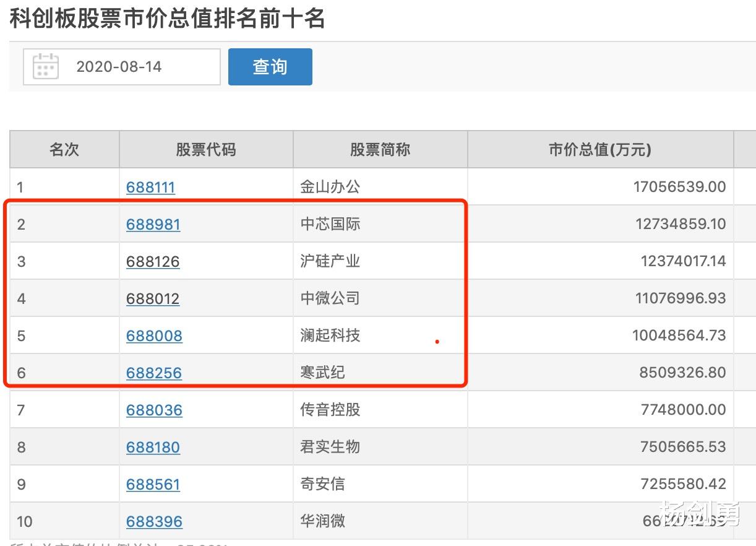Select the 金山办公 stock name cell
This screenshot has width=756, height=546.
point(330,187)
